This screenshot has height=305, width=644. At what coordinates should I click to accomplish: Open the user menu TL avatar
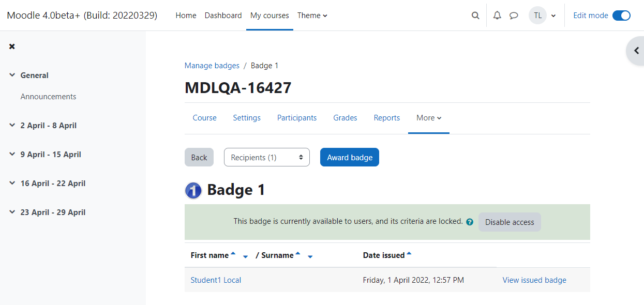(x=538, y=16)
